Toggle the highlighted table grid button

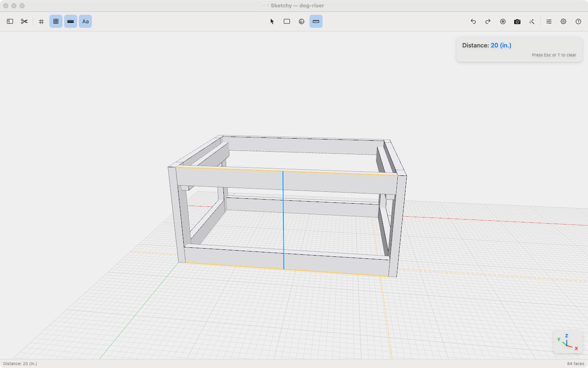[56, 22]
